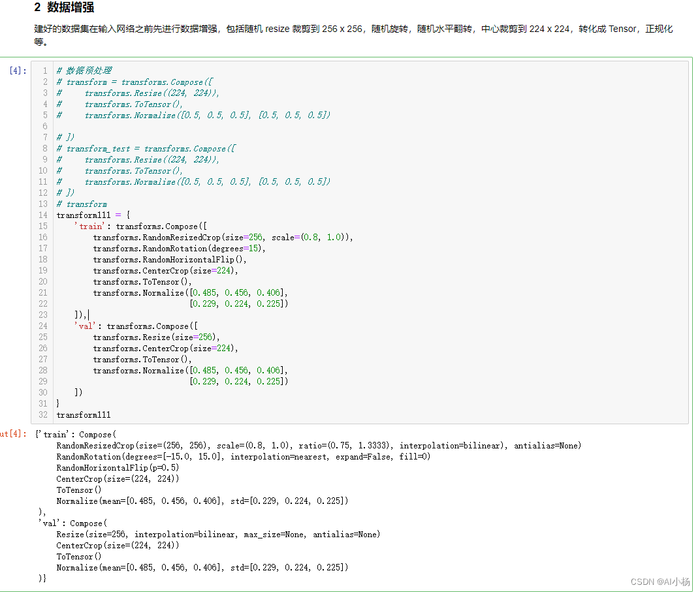This screenshot has height=592, width=700.
Task: Click line 28 Normalize mean values
Action: (x=190, y=370)
